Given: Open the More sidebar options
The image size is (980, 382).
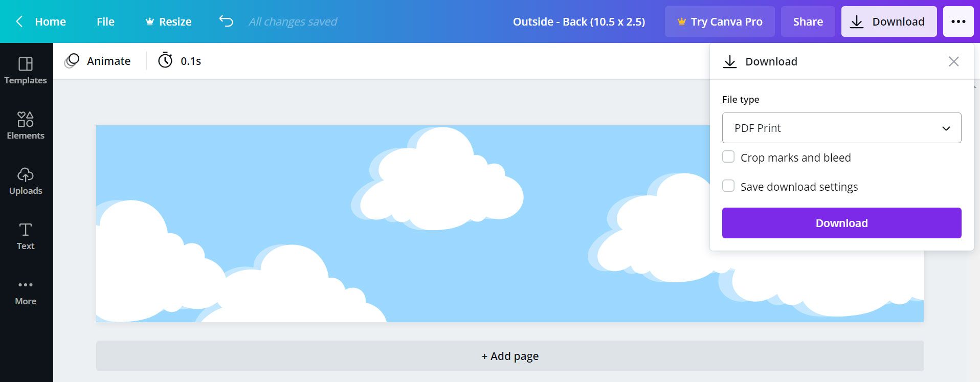Looking at the screenshot, I should pos(26,293).
